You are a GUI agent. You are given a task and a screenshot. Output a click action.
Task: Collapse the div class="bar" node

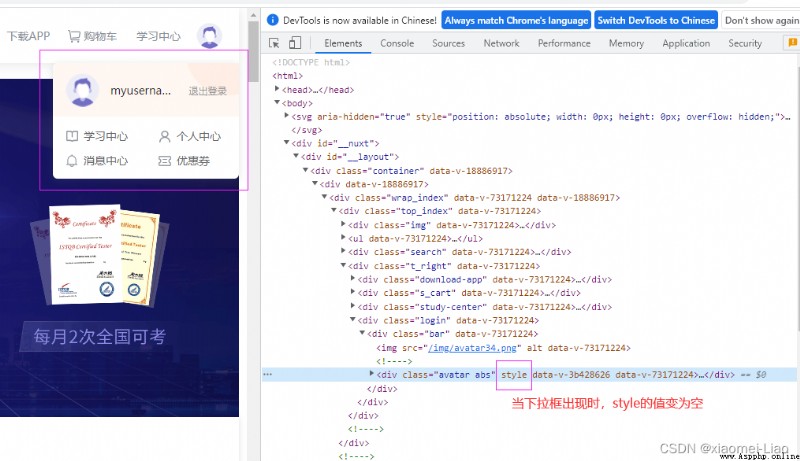point(362,334)
